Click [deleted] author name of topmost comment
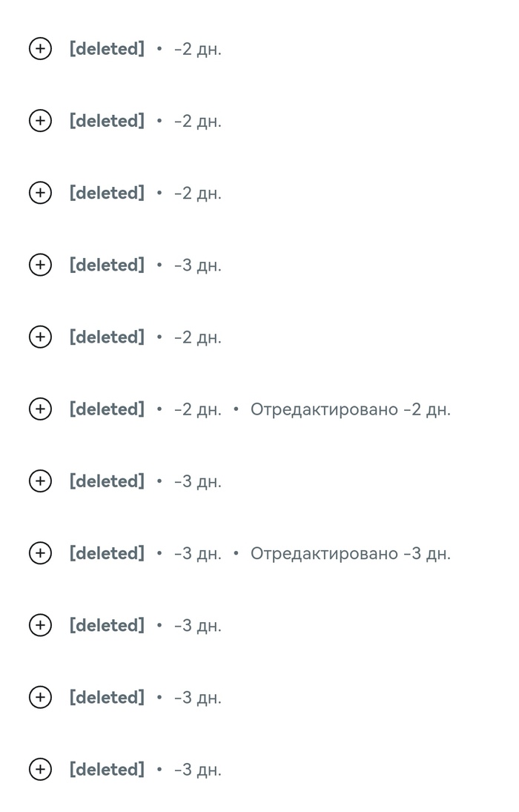519x812 pixels. 107,49
